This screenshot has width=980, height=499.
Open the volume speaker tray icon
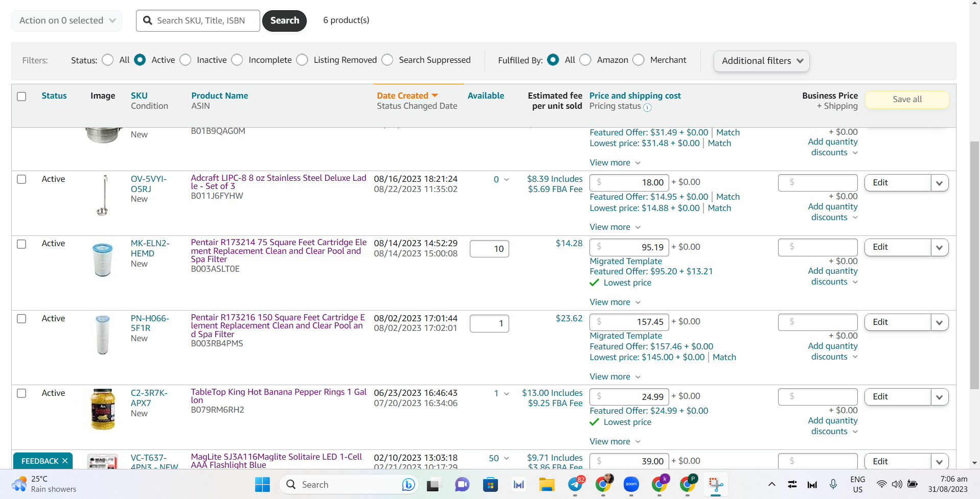897,484
